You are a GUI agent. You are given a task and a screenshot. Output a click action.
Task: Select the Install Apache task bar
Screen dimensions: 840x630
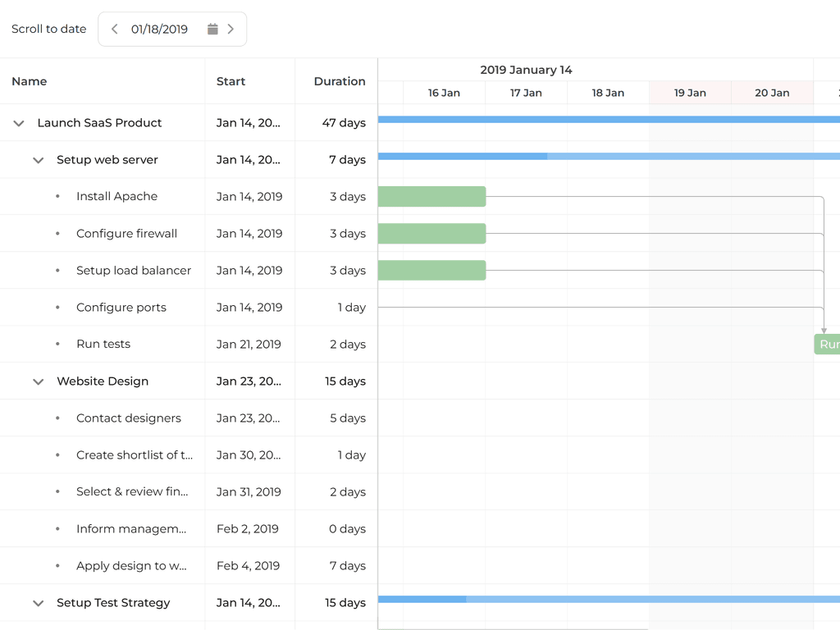point(431,197)
